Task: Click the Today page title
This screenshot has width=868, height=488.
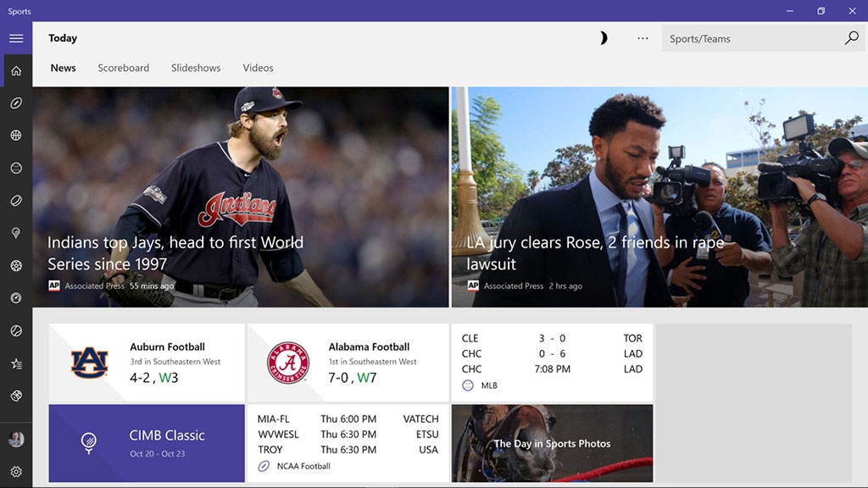Action: (x=63, y=38)
